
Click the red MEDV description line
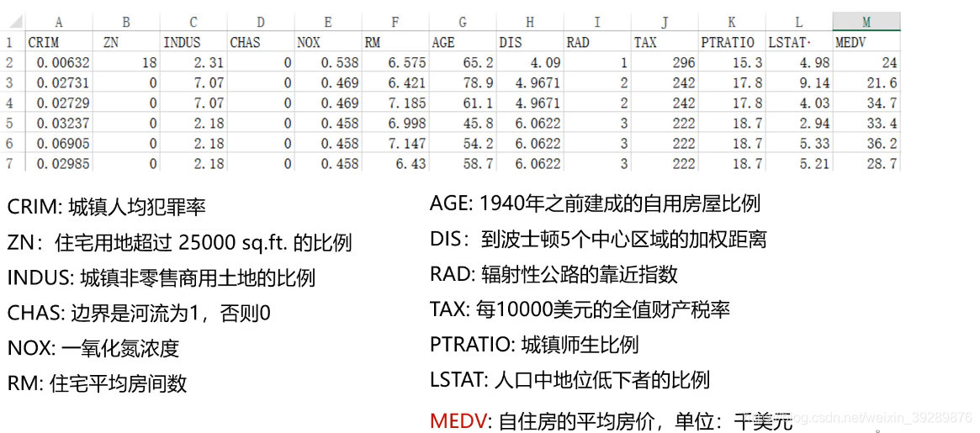tap(612, 420)
